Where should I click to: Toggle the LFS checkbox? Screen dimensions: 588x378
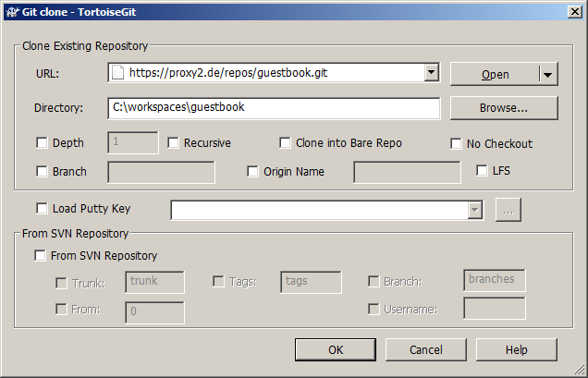(x=482, y=170)
